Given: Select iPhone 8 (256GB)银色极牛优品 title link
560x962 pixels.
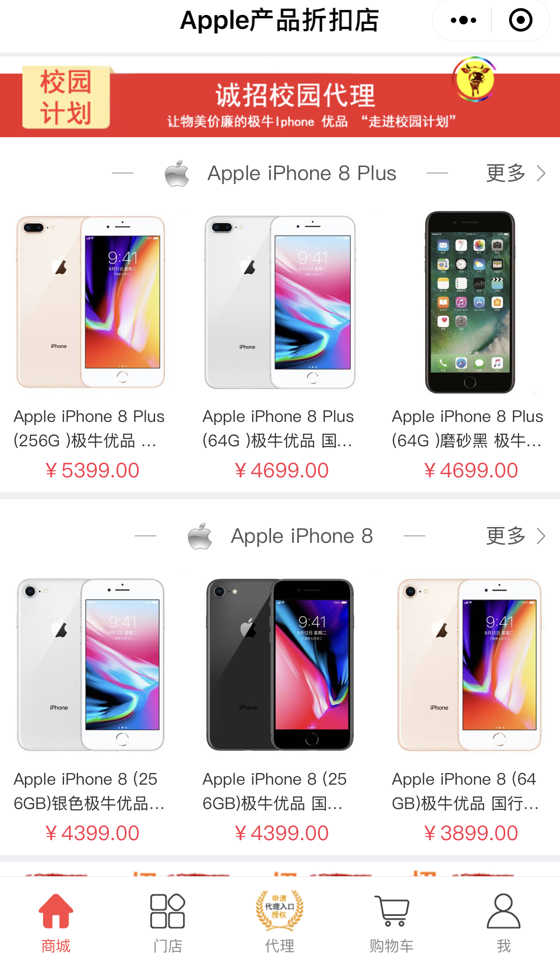Looking at the screenshot, I should point(89,791).
